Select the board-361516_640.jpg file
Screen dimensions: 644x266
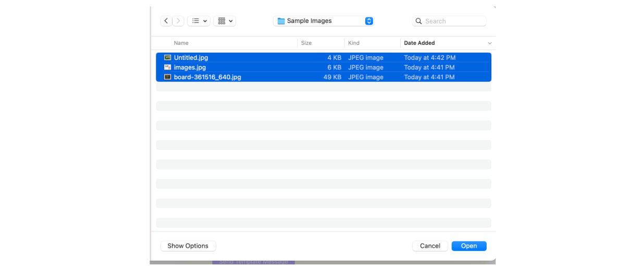324,77
